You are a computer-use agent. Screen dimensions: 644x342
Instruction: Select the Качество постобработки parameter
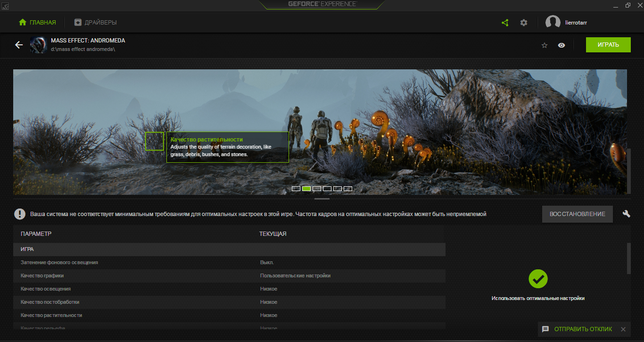(x=50, y=302)
